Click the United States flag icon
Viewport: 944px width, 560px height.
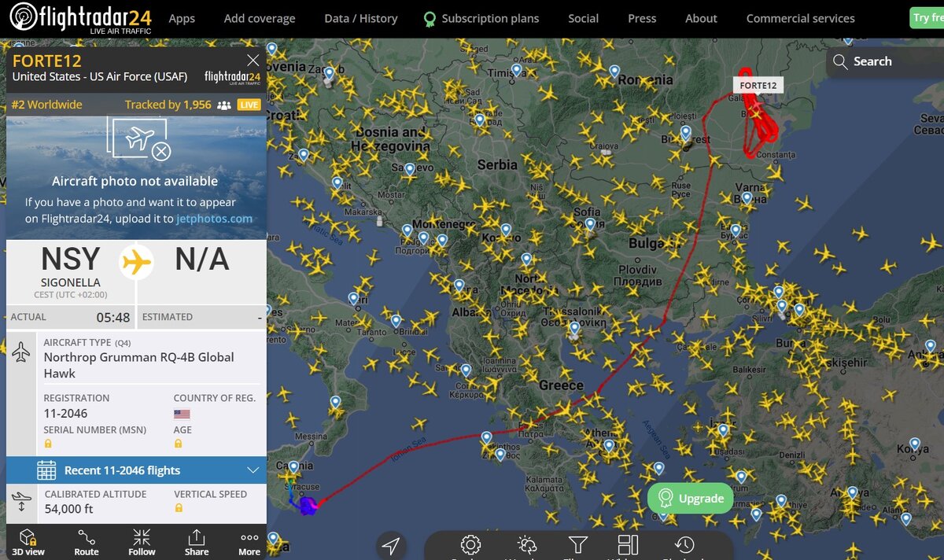click(x=182, y=414)
